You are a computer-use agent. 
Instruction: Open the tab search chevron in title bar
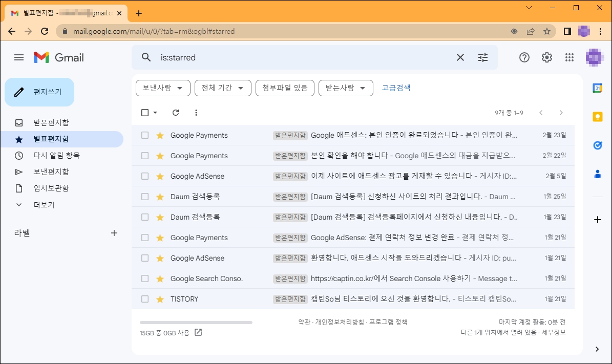click(x=529, y=8)
